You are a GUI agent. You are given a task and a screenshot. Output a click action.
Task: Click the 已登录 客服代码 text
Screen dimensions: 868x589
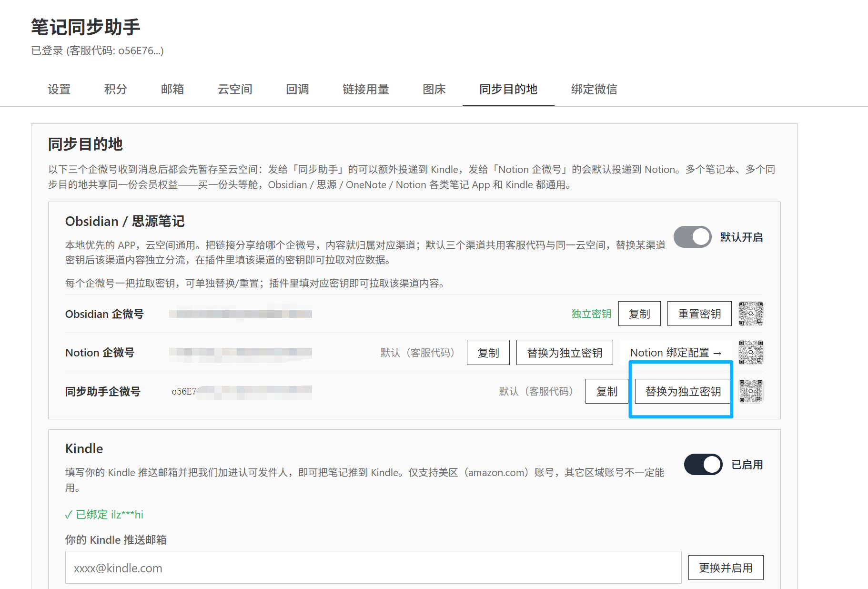(x=97, y=51)
